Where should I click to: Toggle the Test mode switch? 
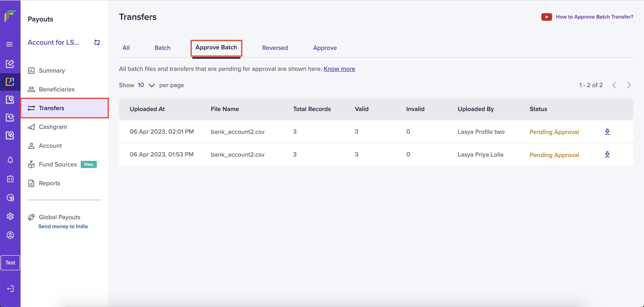coord(10,263)
